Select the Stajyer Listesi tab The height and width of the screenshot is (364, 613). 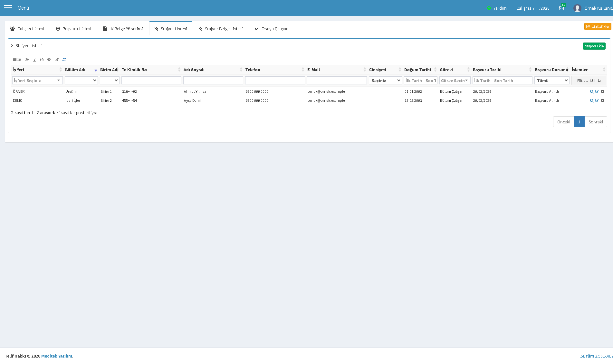click(x=171, y=29)
